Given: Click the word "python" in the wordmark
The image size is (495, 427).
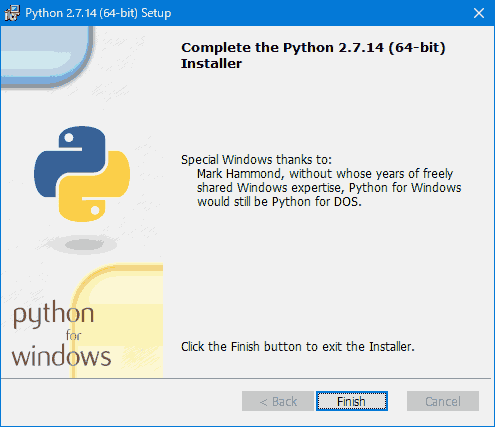Looking at the screenshot, I should (x=53, y=315).
